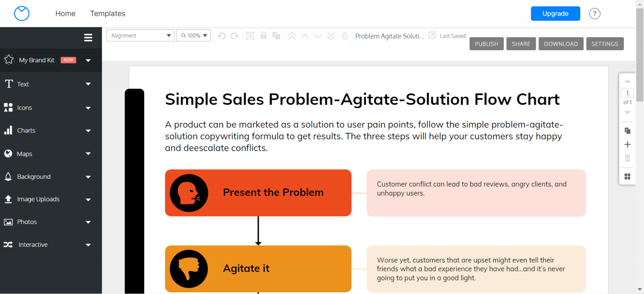Click the Undo icon in the toolbar
The image size is (644, 294).
point(222,36)
